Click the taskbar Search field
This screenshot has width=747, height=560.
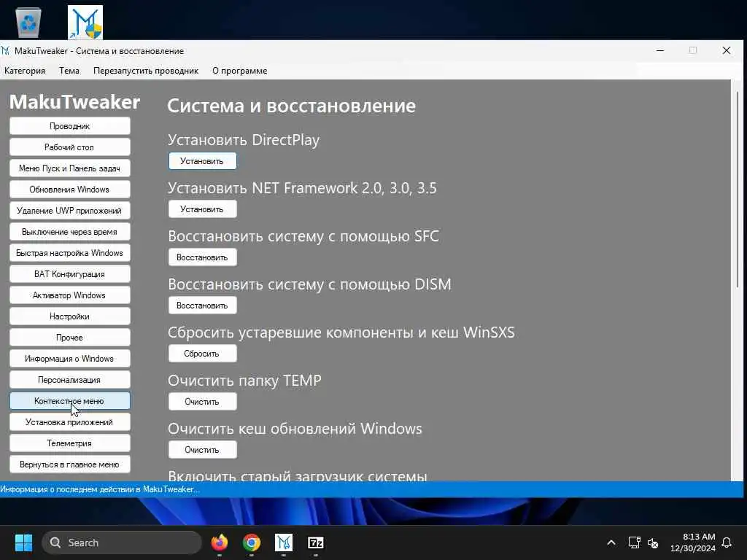tap(122, 542)
